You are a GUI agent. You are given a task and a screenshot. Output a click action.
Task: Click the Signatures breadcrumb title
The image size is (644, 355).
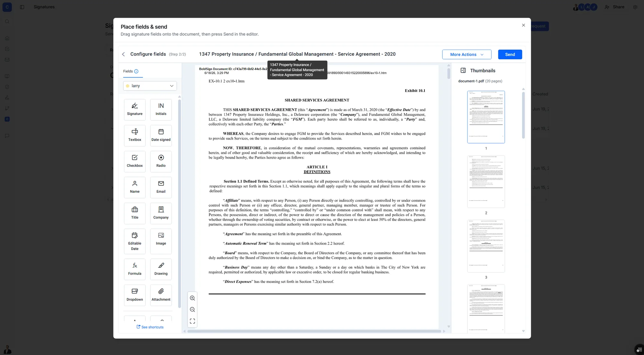pos(44,7)
